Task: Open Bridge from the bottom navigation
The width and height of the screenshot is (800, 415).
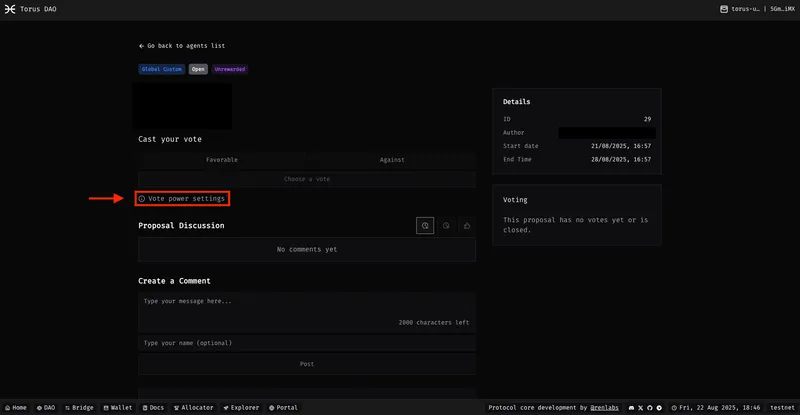Action: [79, 408]
